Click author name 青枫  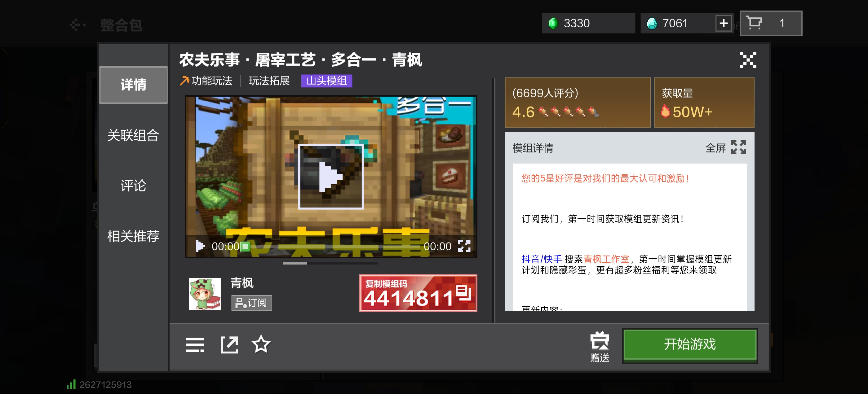[242, 283]
